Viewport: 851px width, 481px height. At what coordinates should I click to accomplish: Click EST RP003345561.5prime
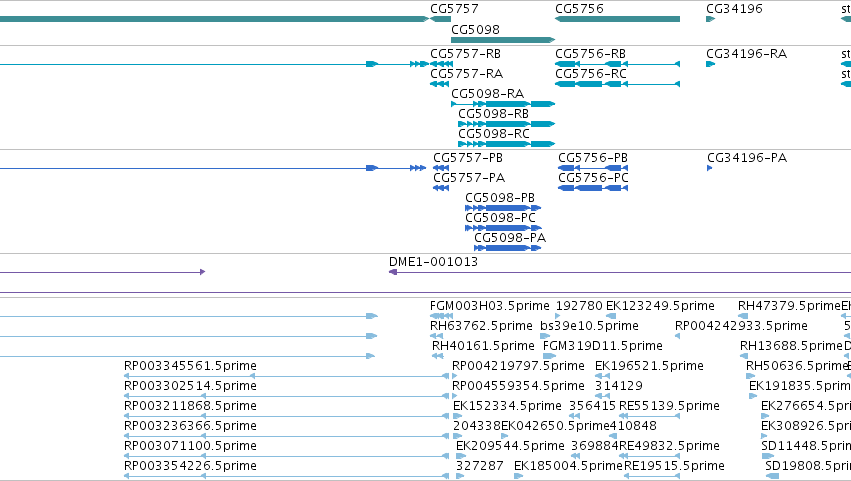(190, 366)
